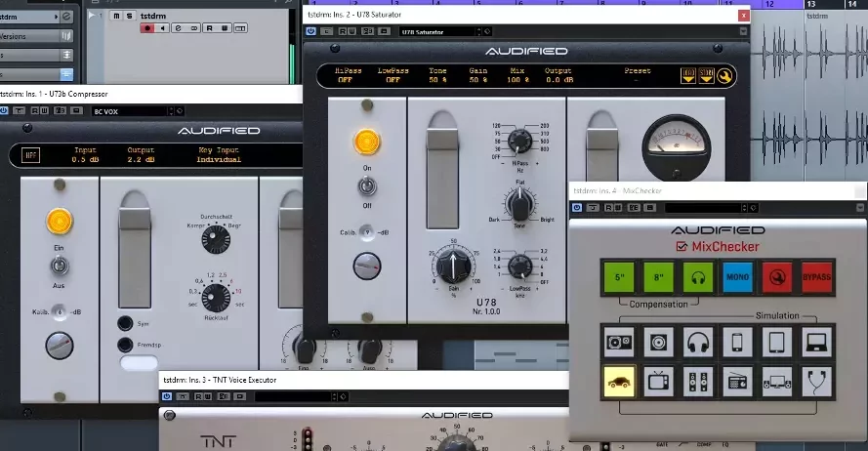Toggle HPF button in U73b Compressor display
The height and width of the screenshot is (451, 868).
(31, 155)
